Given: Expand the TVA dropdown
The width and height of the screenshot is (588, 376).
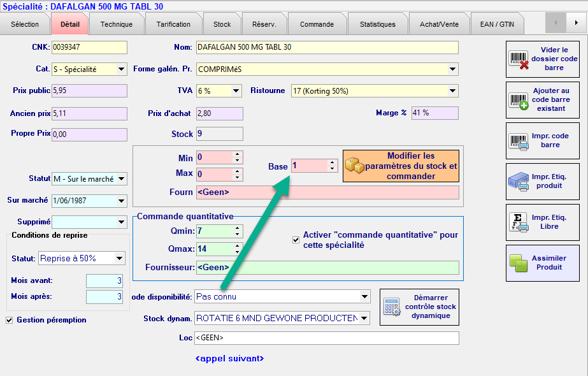Looking at the screenshot, I should tap(236, 91).
